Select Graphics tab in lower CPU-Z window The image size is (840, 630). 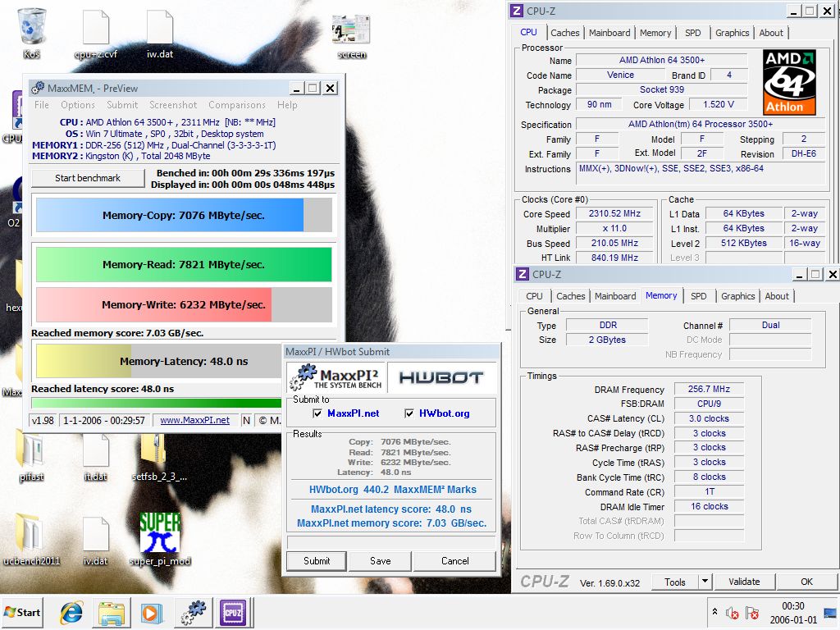(x=737, y=296)
